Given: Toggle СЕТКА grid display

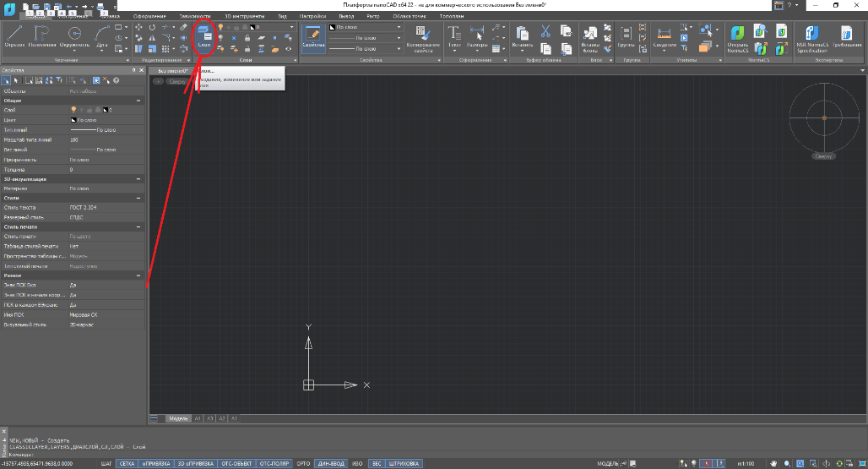Looking at the screenshot, I should pos(127,463).
